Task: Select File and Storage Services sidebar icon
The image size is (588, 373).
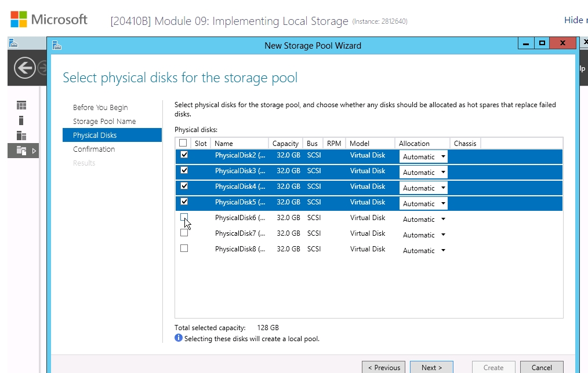Action: [21, 151]
